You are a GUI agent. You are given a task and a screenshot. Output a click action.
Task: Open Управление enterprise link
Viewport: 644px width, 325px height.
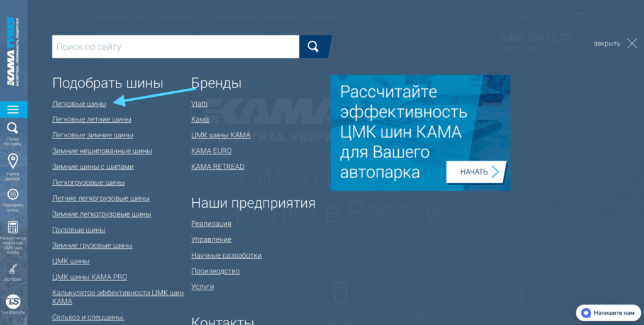[x=211, y=239]
